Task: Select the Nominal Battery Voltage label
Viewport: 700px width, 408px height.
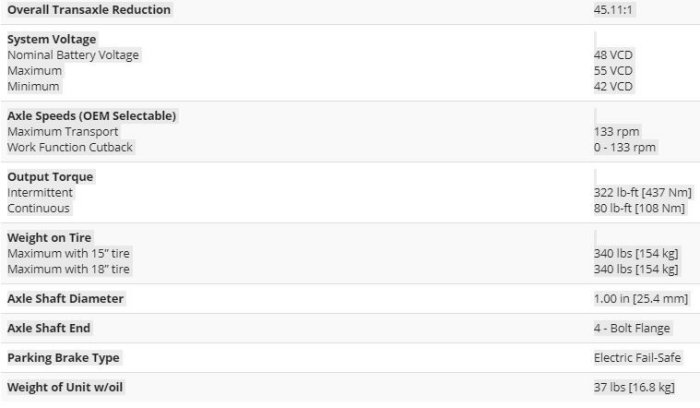Action: pos(73,55)
